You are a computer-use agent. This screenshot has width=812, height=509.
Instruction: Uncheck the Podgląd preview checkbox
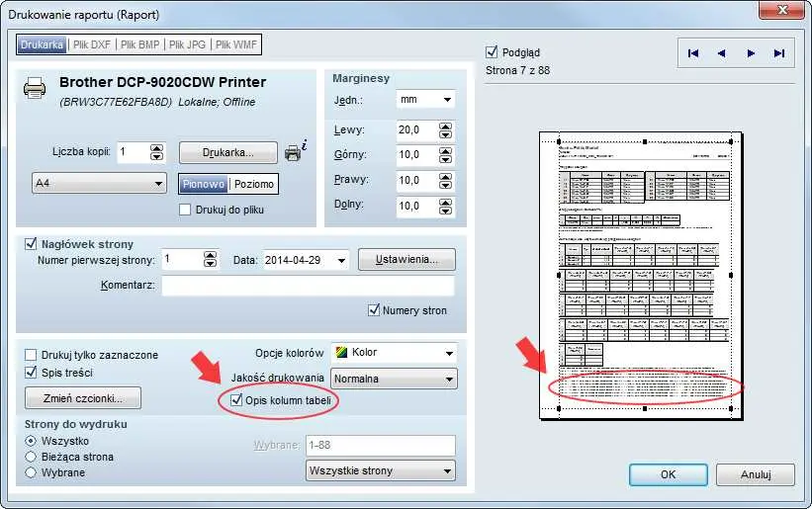click(493, 52)
